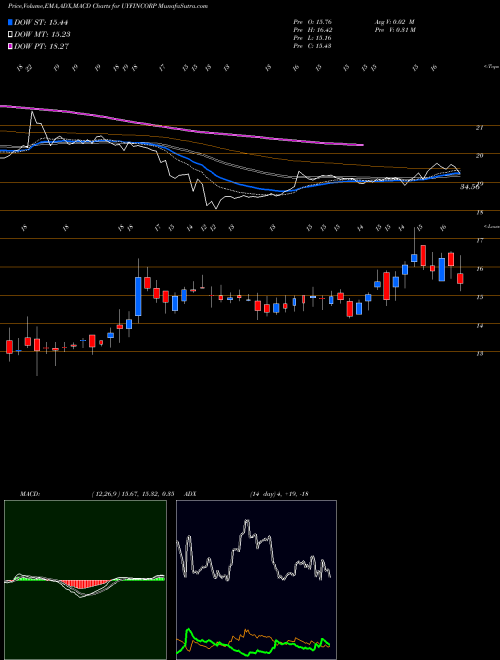This screenshot has height=660, width=500.
Task: Click the 'Avg V: 0.02 M' value
Action: [x=394, y=22]
